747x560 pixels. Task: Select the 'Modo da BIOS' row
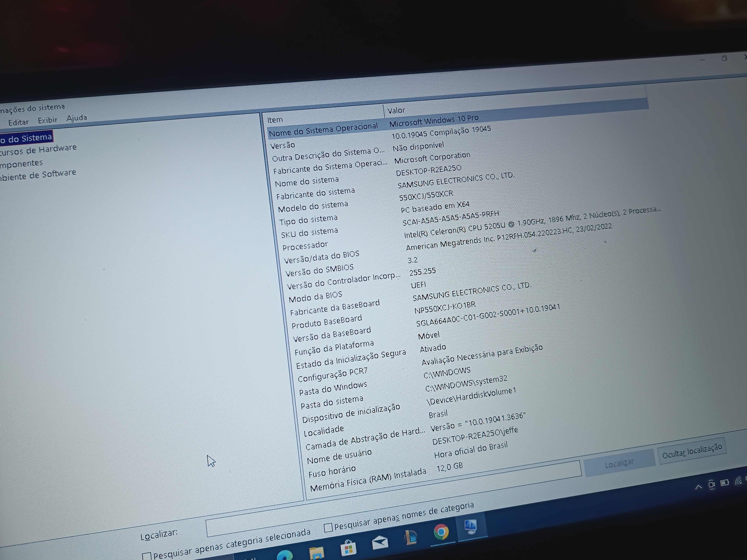(x=315, y=297)
